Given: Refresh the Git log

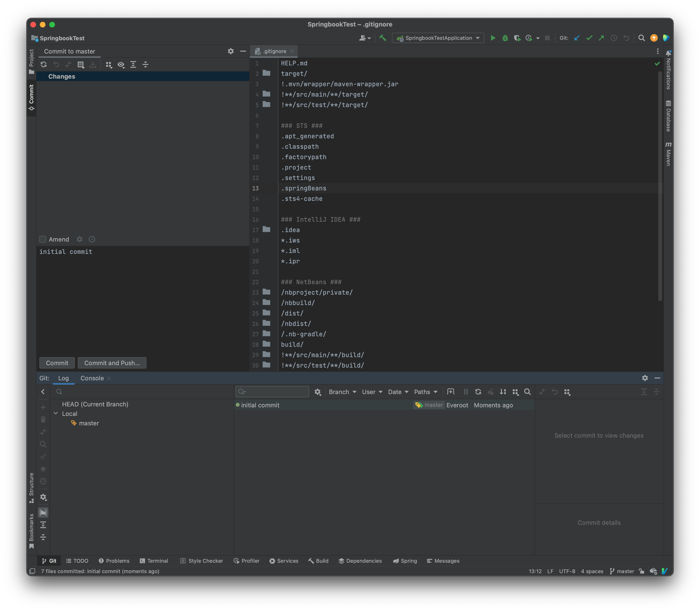Looking at the screenshot, I should [478, 392].
